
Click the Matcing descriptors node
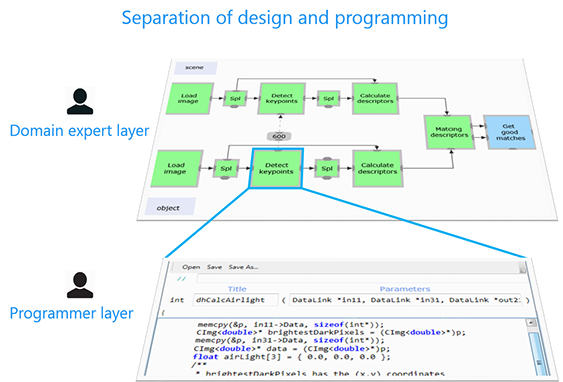(x=449, y=132)
